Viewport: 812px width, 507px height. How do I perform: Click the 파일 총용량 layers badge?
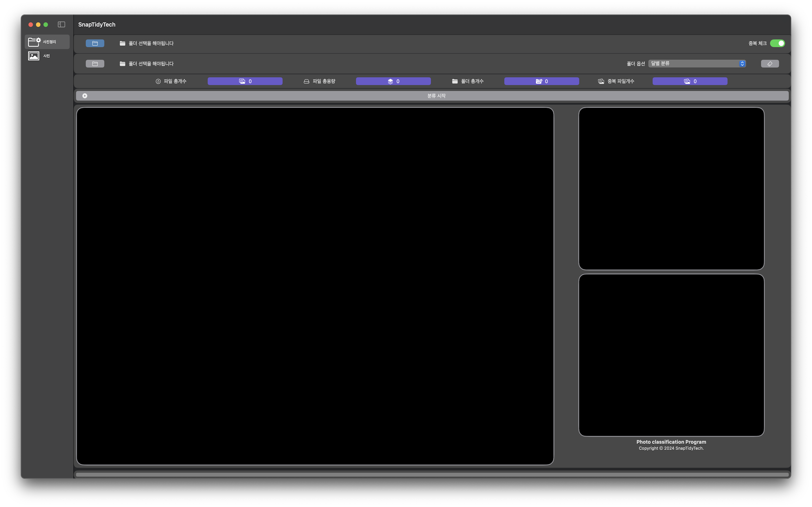[393, 81]
